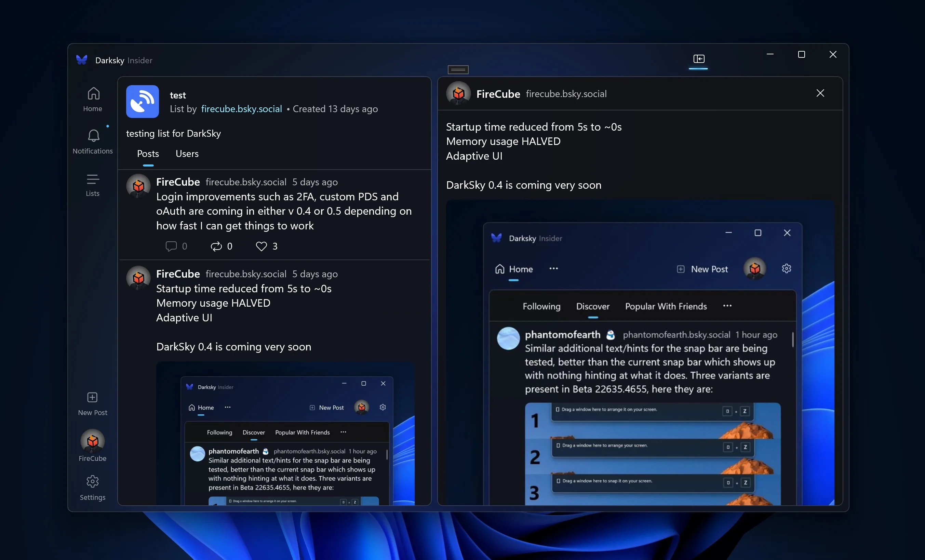Open Lists in the sidebar

(x=92, y=185)
